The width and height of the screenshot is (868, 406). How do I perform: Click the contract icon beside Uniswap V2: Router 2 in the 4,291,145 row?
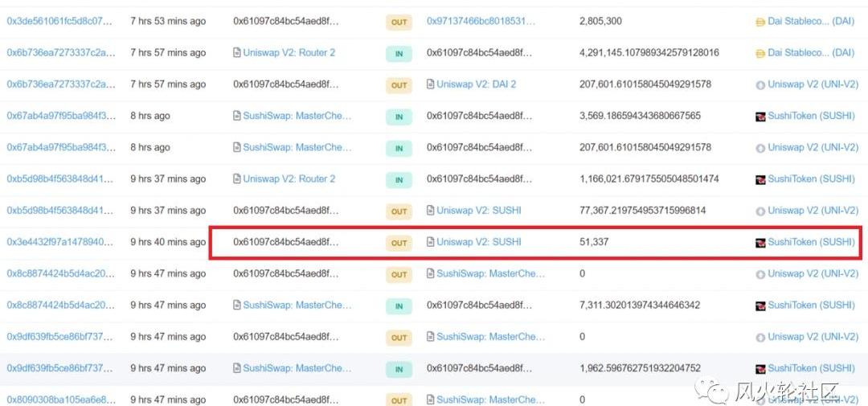coord(237,53)
